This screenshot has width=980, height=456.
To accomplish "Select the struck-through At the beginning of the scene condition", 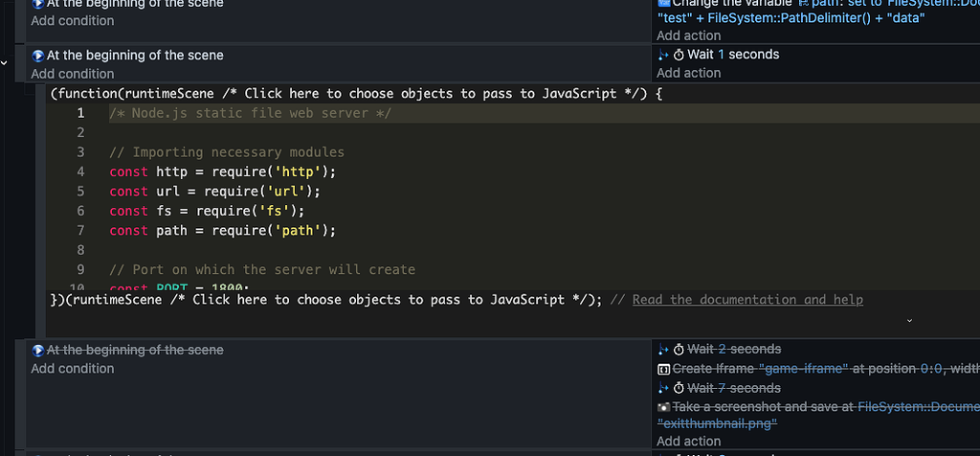I will pyautogui.click(x=135, y=350).
